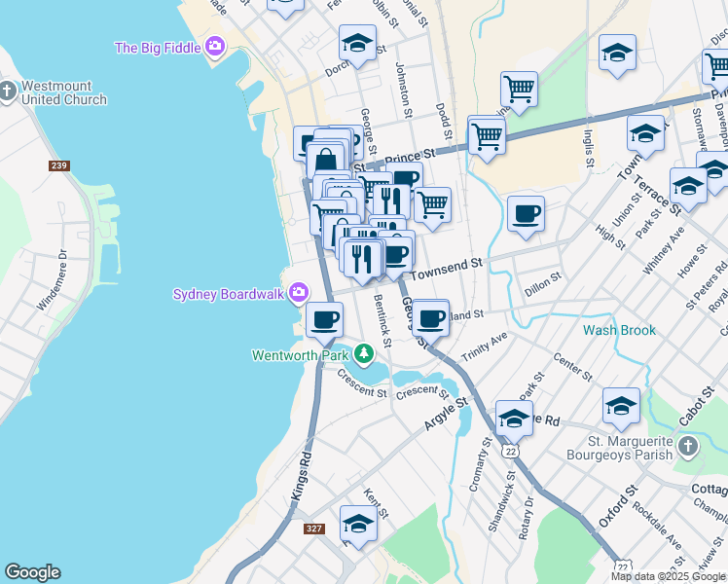This screenshot has width=728, height=584.
Task: Select the school marker south of Kent St
Action: (x=358, y=525)
